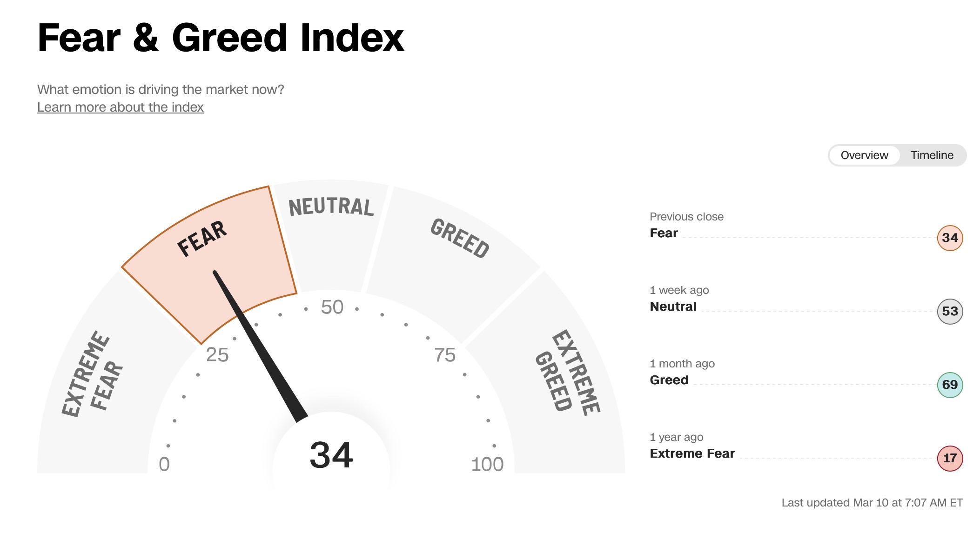Click the Previous close 34 badge
This screenshot has height=533, width=980.
pyautogui.click(x=949, y=238)
